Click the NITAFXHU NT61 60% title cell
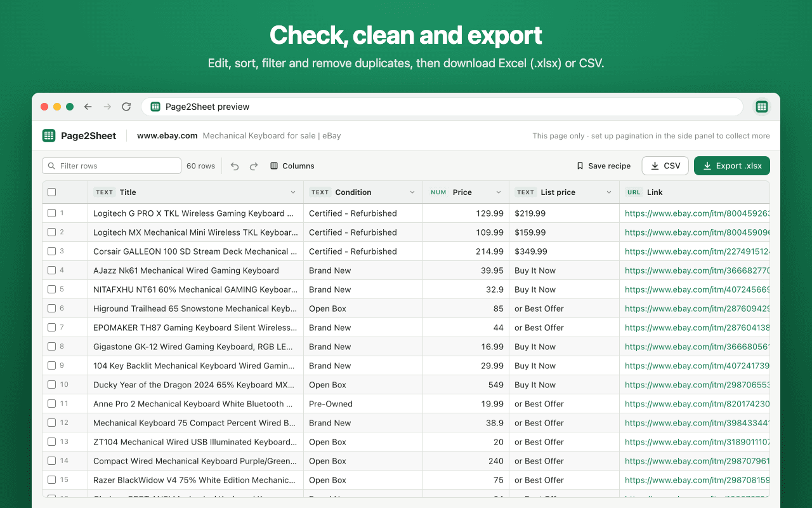This screenshot has height=508, width=812. click(x=195, y=290)
